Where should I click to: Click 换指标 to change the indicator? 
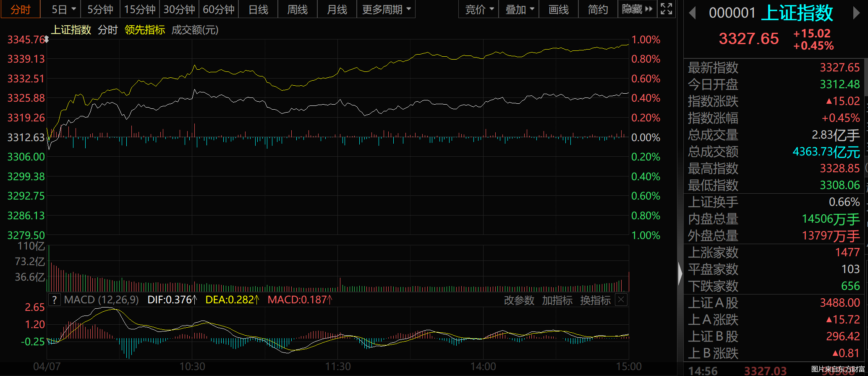595,300
